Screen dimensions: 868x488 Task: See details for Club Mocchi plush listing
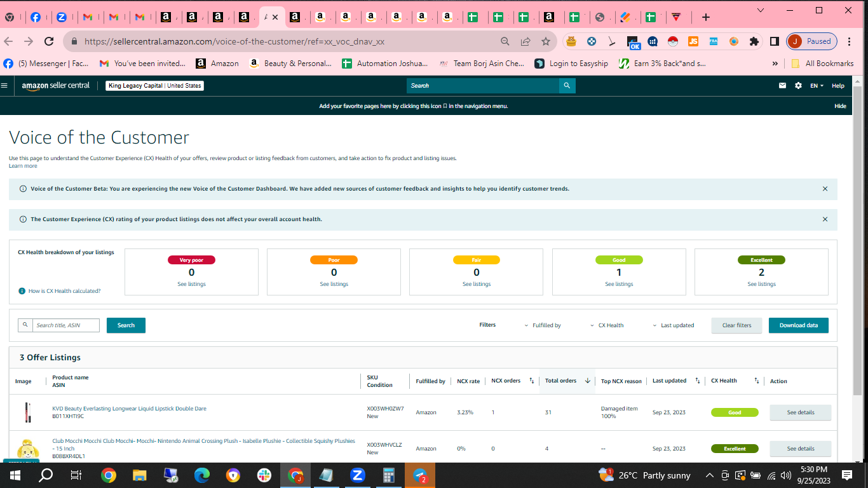coord(801,449)
